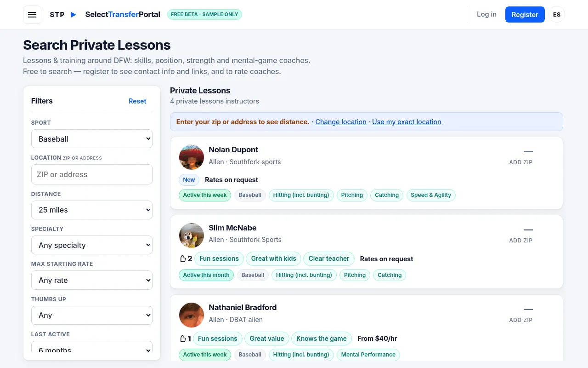588x368 pixels.
Task: Open the Last Active dropdown
Action: click(92, 347)
